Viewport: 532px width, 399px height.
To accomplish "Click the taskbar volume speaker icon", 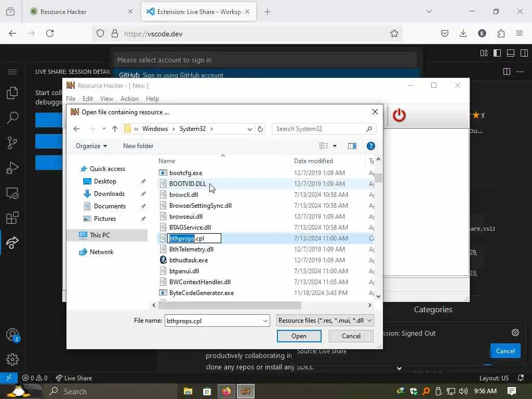I will (x=463, y=391).
